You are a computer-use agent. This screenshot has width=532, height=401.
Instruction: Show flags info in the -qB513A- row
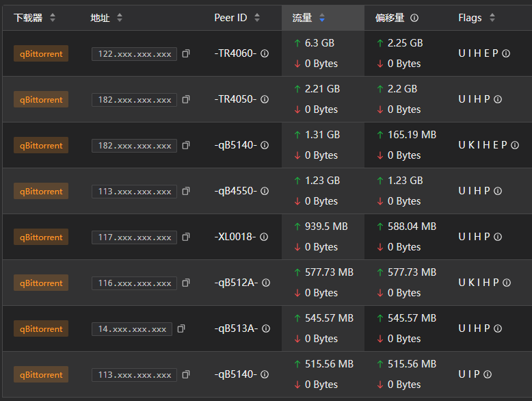498,328
